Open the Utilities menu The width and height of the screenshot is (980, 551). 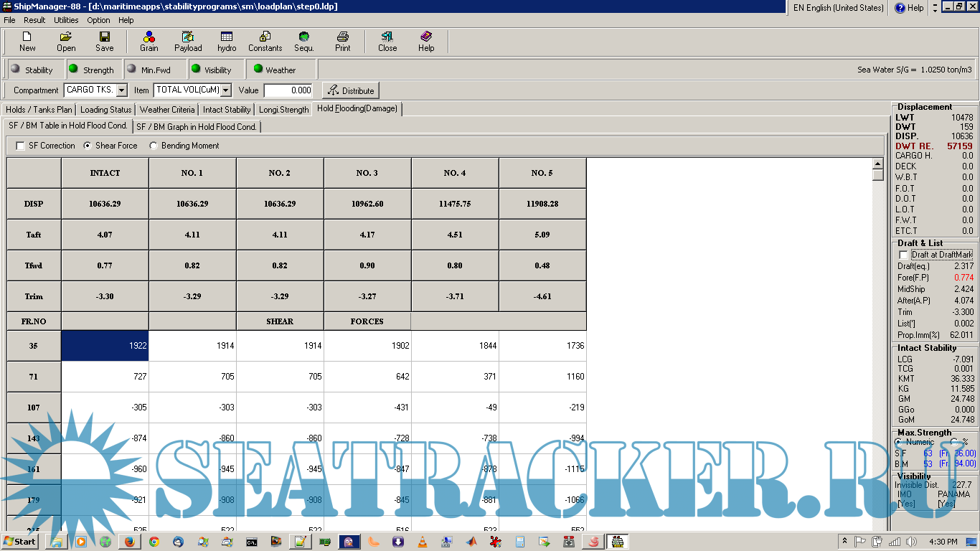(x=66, y=20)
